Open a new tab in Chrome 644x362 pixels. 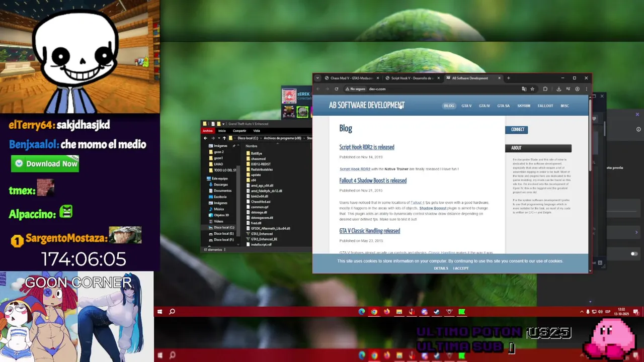pyautogui.click(x=508, y=78)
